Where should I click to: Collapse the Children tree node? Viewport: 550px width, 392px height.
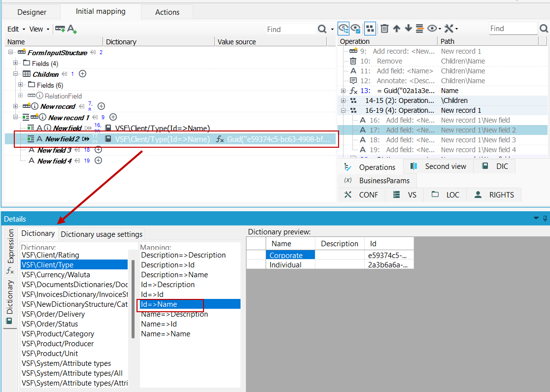(15, 74)
